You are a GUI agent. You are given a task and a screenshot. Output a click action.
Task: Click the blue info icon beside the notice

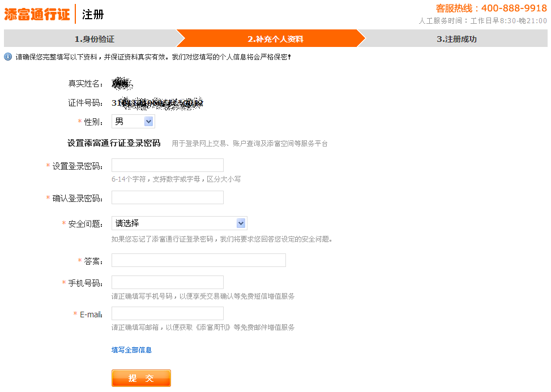(x=8, y=57)
